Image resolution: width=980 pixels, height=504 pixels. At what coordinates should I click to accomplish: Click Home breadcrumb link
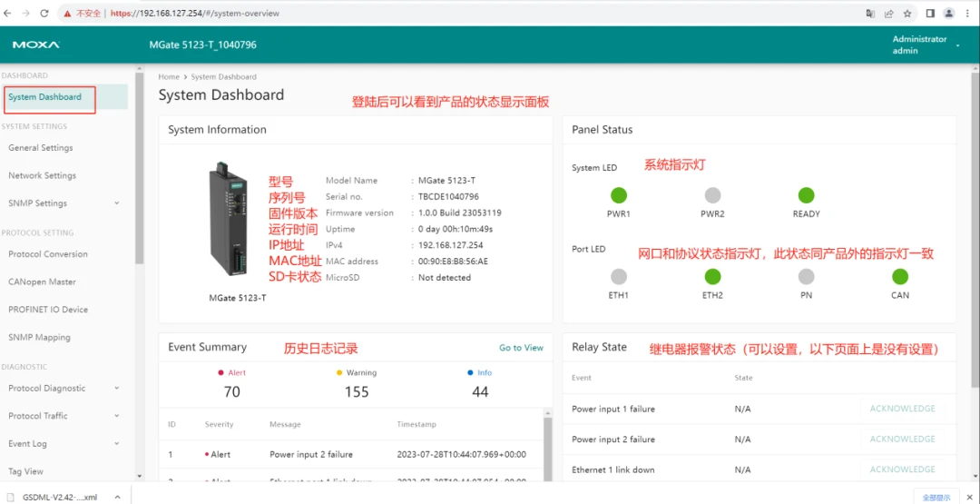click(169, 77)
